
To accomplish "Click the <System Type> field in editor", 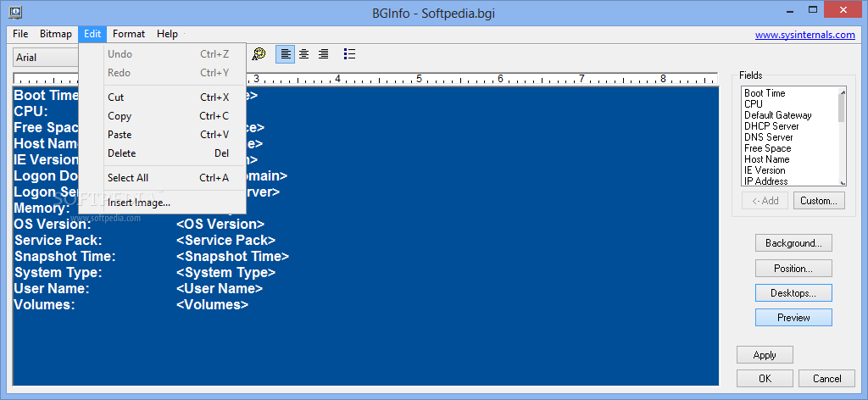I will pos(225,272).
